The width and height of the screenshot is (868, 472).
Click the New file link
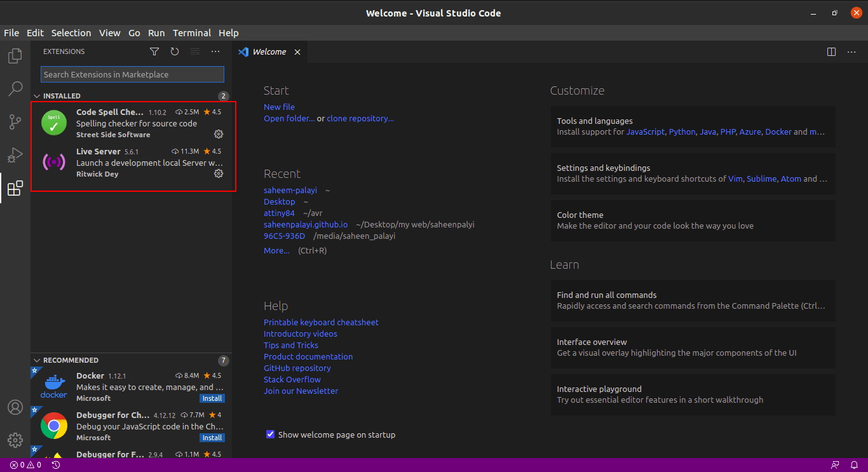[279, 107]
